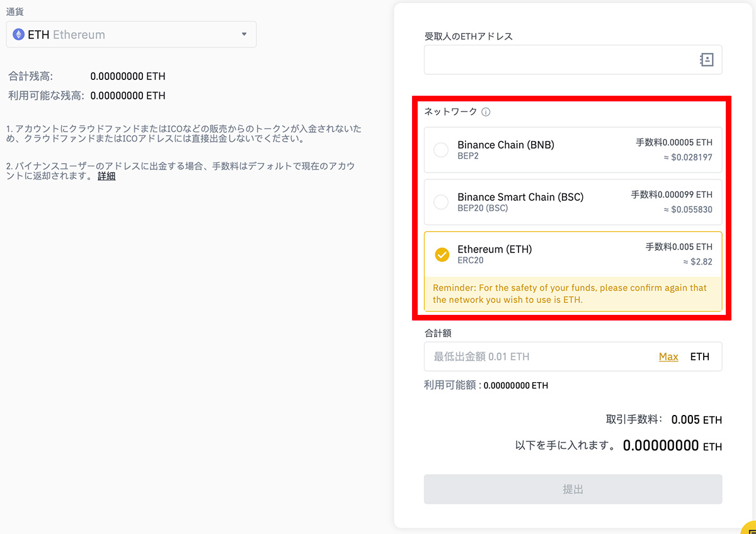Click the 合計残高 total balance value
The height and width of the screenshot is (534, 756).
(128, 77)
